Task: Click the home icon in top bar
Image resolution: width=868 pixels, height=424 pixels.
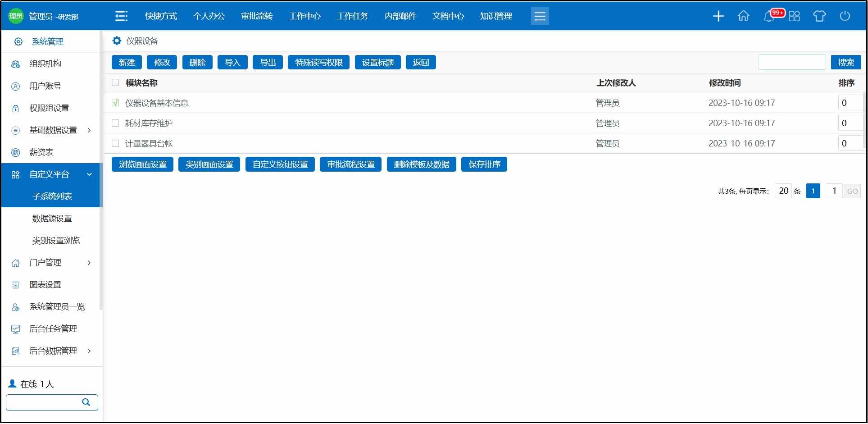Action: pos(743,16)
